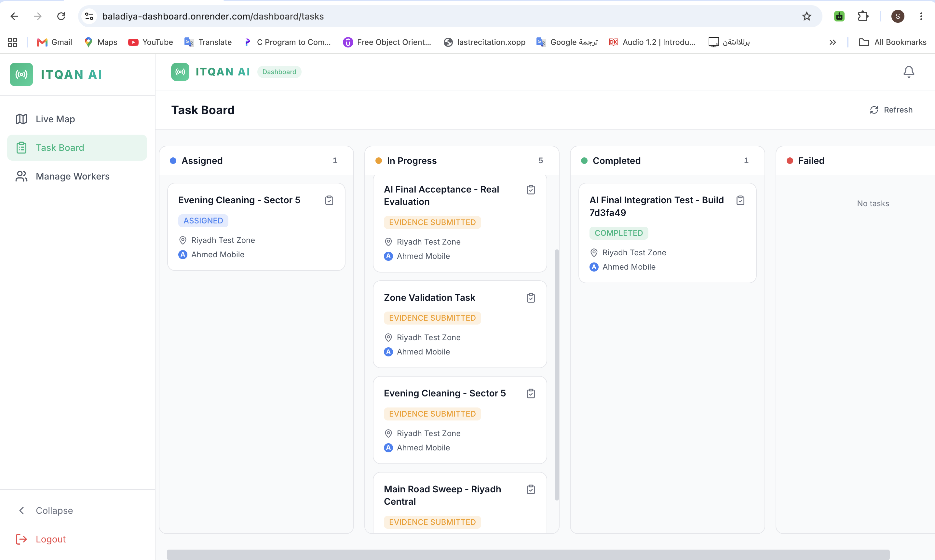Click clipboard icon on Main Road Sweep card
This screenshot has width=935, height=560.
point(531,489)
